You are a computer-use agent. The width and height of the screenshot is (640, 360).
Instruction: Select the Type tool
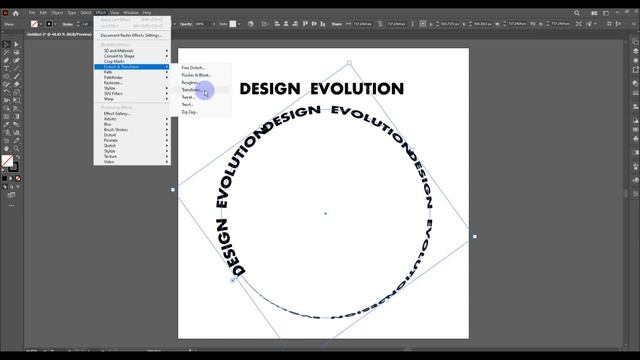tap(6, 68)
